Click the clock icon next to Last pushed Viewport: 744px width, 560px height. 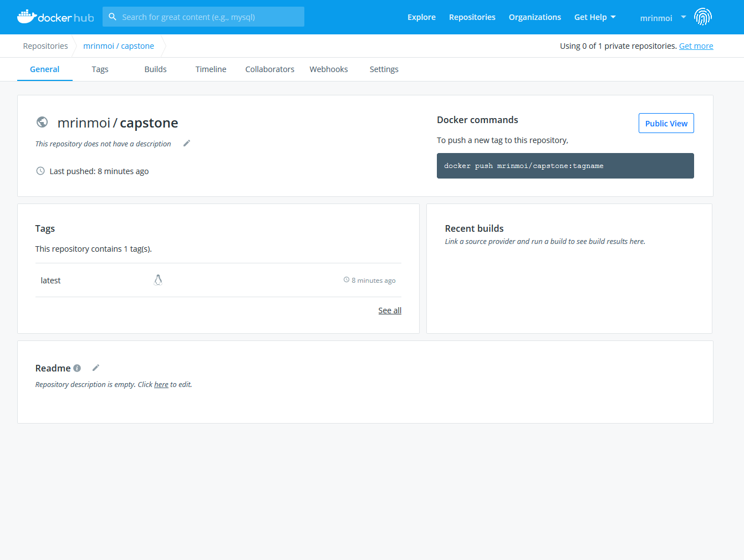click(x=40, y=171)
